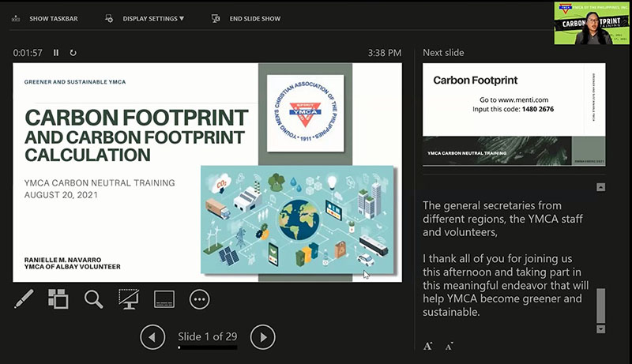632x364 pixels.
Task: Click the End Slide Show icon
Action: 216,18
